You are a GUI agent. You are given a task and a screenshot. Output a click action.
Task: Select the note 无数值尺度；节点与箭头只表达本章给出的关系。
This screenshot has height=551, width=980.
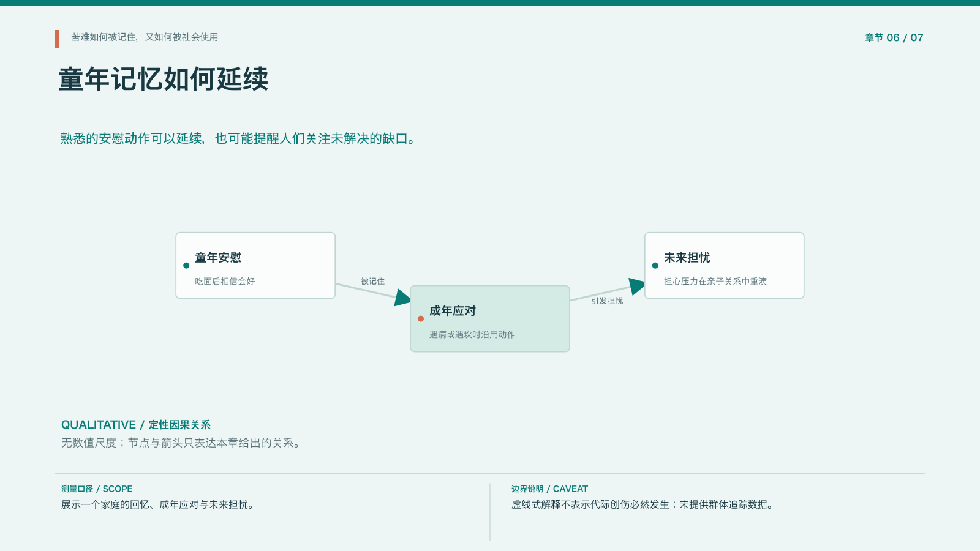point(183,443)
